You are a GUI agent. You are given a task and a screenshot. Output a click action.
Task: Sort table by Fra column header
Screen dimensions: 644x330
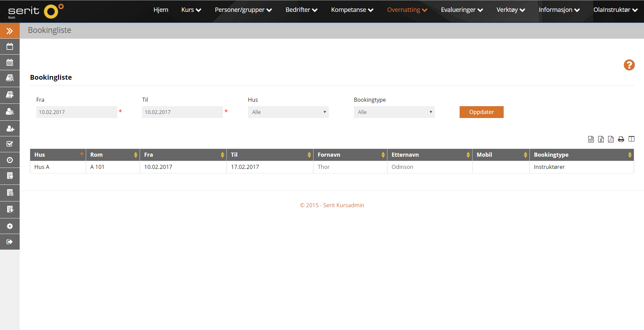point(183,155)
